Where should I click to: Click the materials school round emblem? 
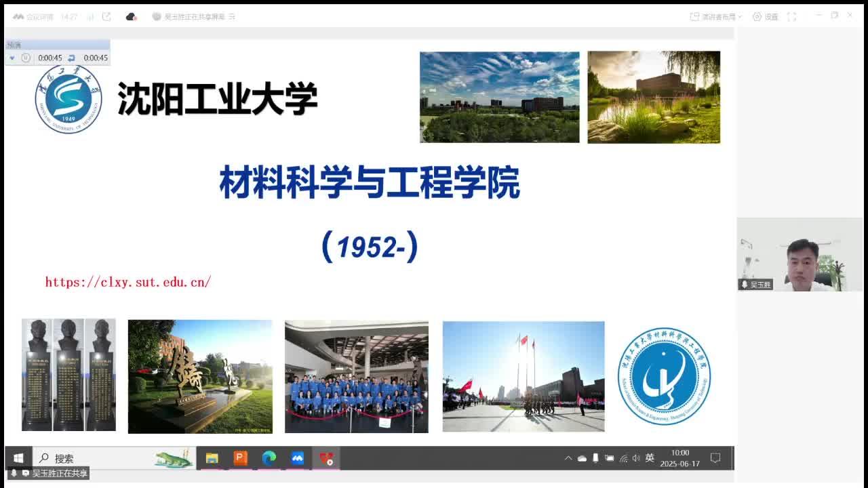click(x=664, y=376)
